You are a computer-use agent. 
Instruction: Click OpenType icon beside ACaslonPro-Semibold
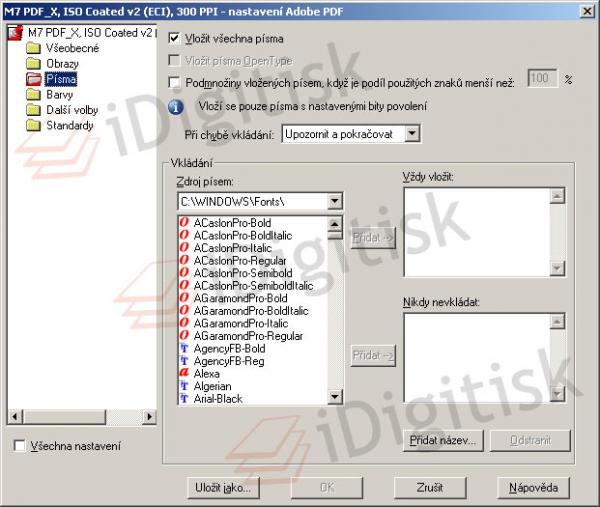coord(184,272)
